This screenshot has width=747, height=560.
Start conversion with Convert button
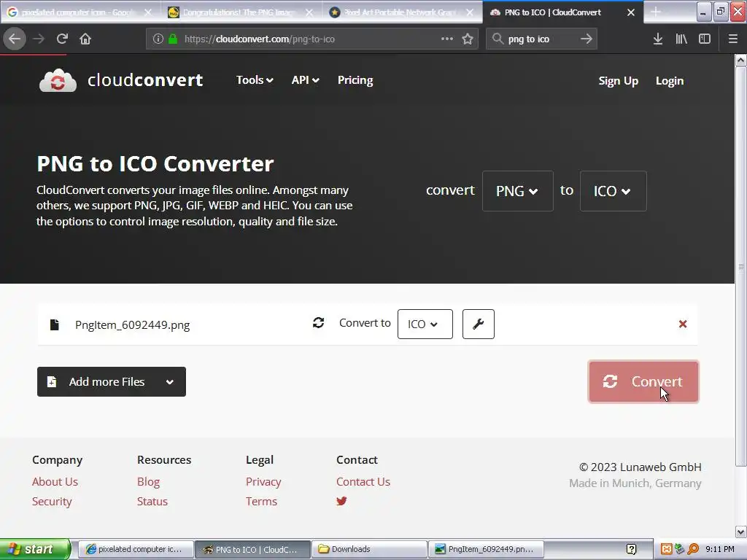point(643,382)
